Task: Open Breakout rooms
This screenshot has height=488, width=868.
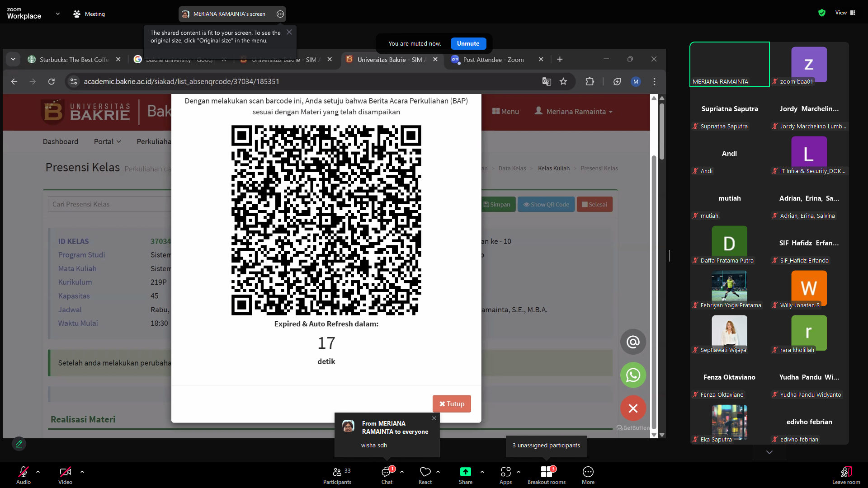Action: [x=547, y=475]
